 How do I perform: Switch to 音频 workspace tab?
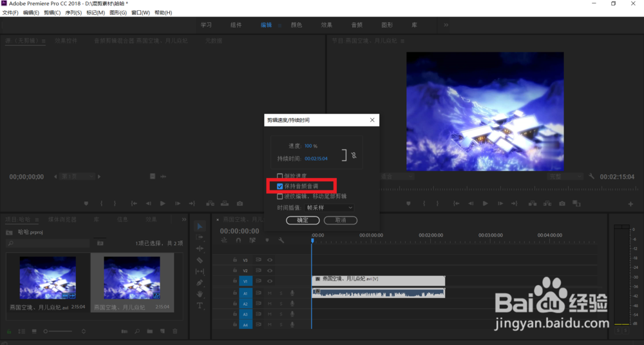[357, 25]
